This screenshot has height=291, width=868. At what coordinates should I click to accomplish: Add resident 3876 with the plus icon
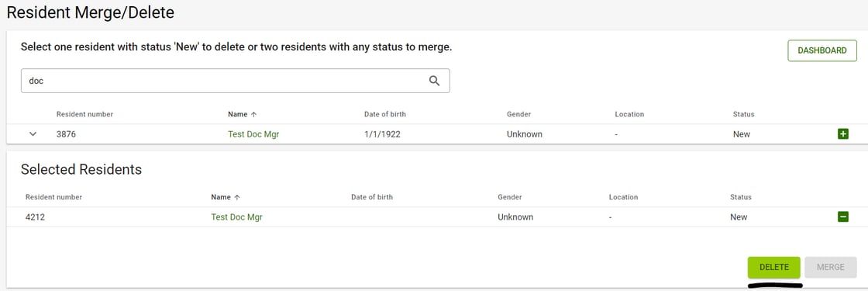click(843, 134)
